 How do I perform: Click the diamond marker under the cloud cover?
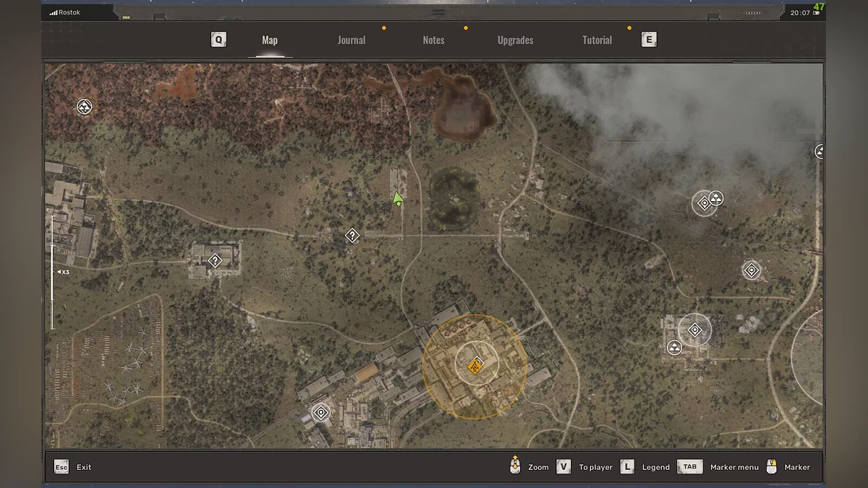704,203
